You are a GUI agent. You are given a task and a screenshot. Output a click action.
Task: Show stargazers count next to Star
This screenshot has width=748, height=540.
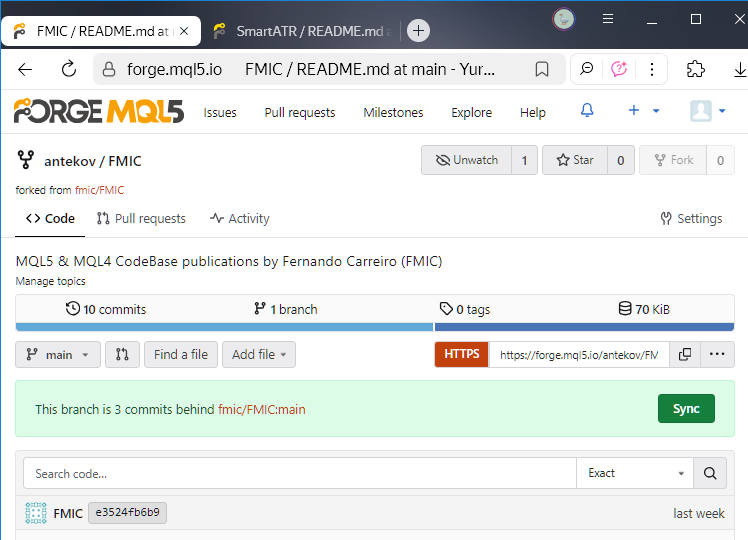(621, 160)
